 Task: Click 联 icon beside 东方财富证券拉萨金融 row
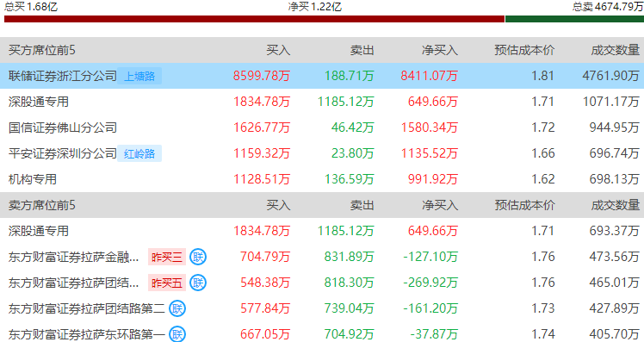click(198, 257)
